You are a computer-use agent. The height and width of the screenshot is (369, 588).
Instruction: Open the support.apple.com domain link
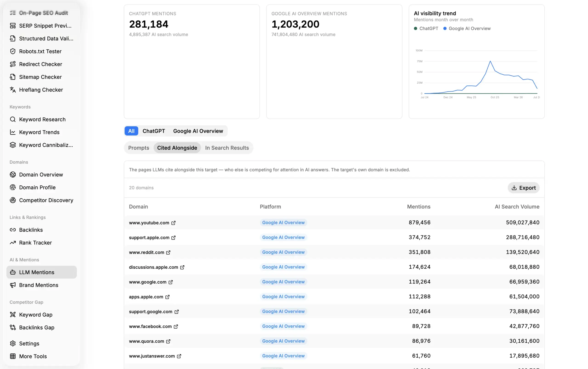[x=149, y=237]
